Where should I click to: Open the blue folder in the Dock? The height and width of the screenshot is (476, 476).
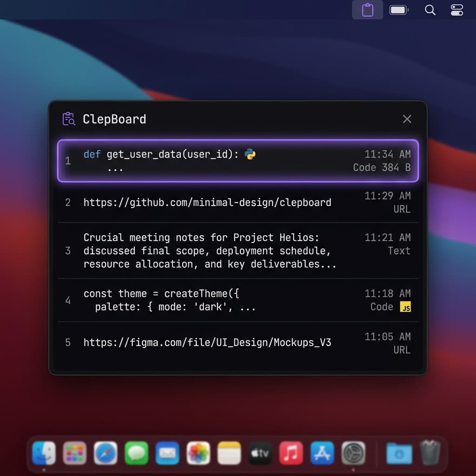click(399, 453)
